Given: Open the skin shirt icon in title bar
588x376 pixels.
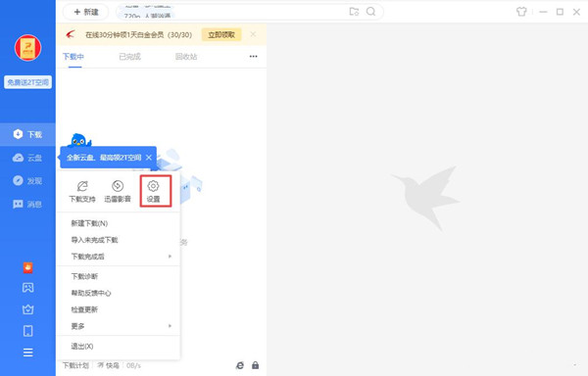Looking at the screenshot, I should point(521,12).
